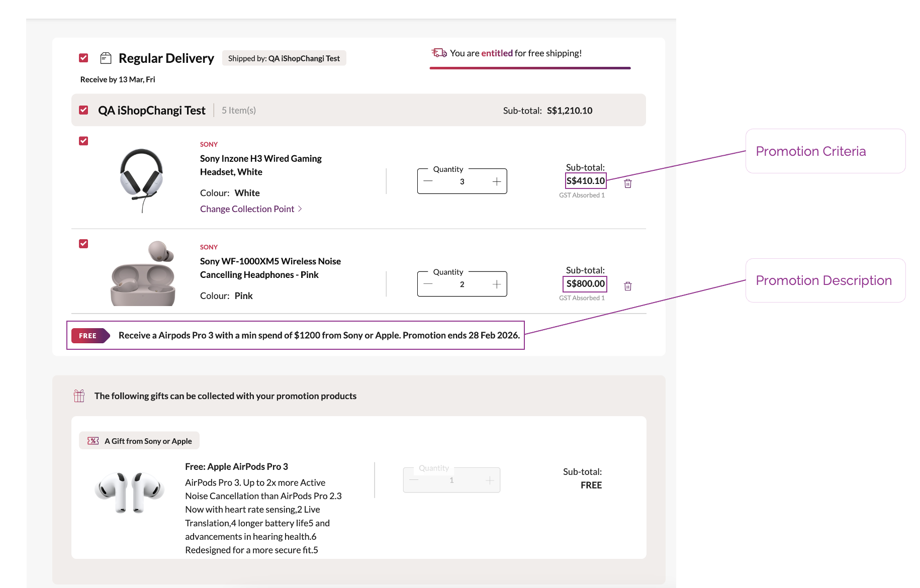Decrease quantity of Sony Inzone H3 headset

click(x=428, y=181)
